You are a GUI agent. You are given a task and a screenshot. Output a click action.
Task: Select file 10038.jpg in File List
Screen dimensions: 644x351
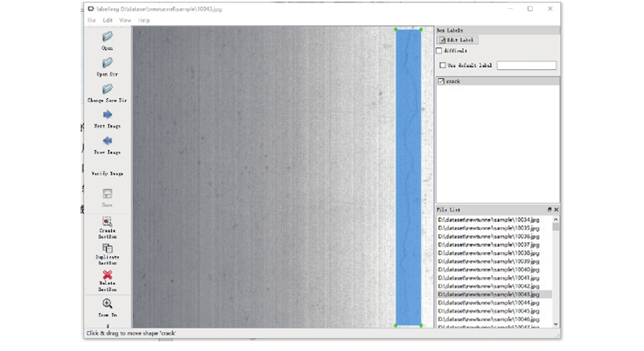click(x=489, y=254)
